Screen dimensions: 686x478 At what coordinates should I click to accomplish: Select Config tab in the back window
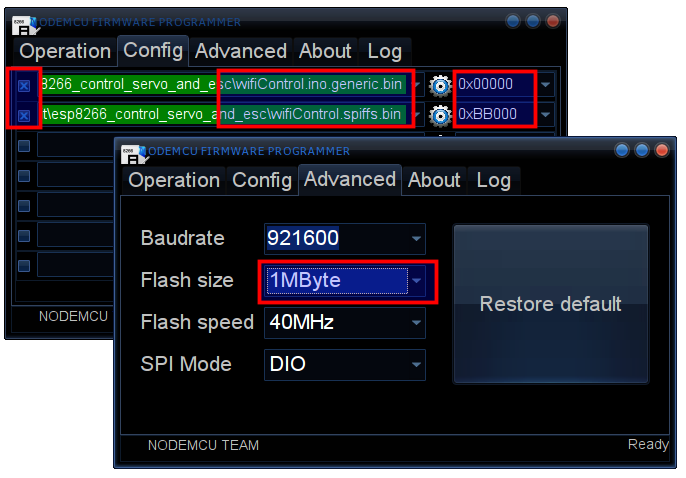coord(153,50)
